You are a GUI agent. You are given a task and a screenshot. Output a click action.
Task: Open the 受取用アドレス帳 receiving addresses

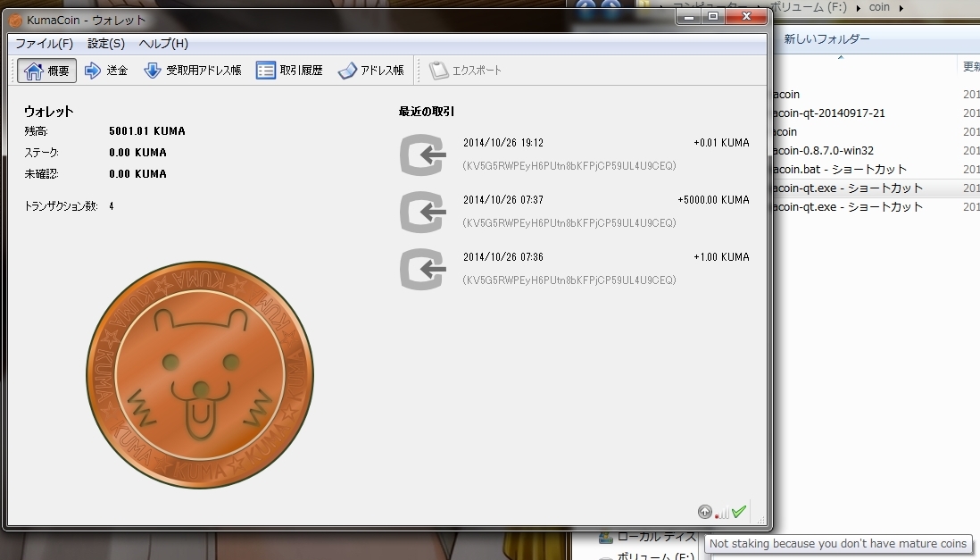click(x=193, y=71)
